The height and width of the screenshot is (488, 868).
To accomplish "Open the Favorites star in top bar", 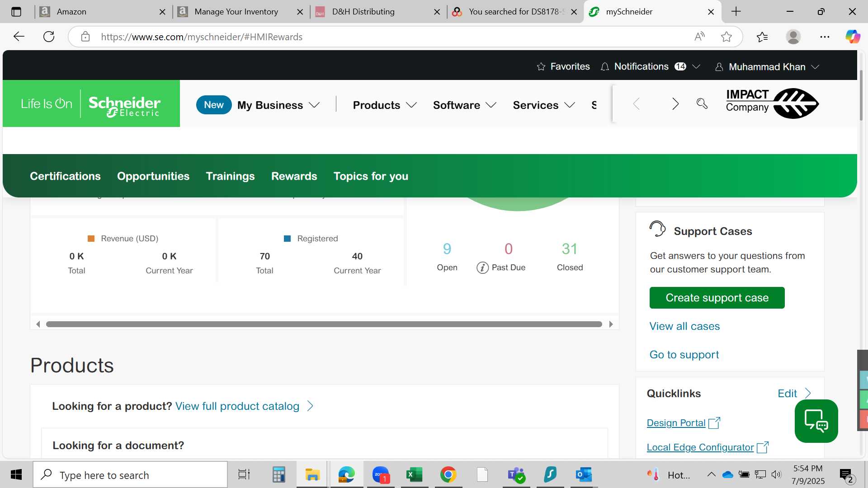I will pos(541,67).
